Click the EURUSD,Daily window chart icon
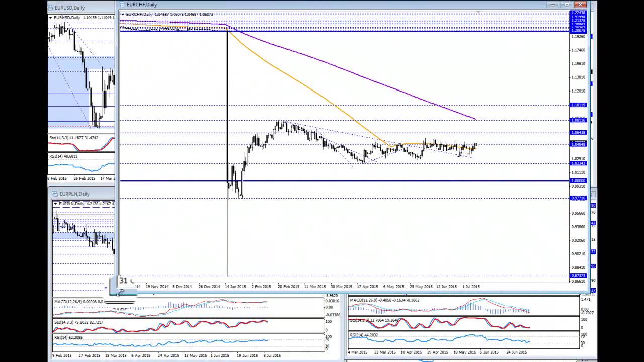 pos(51,8)
